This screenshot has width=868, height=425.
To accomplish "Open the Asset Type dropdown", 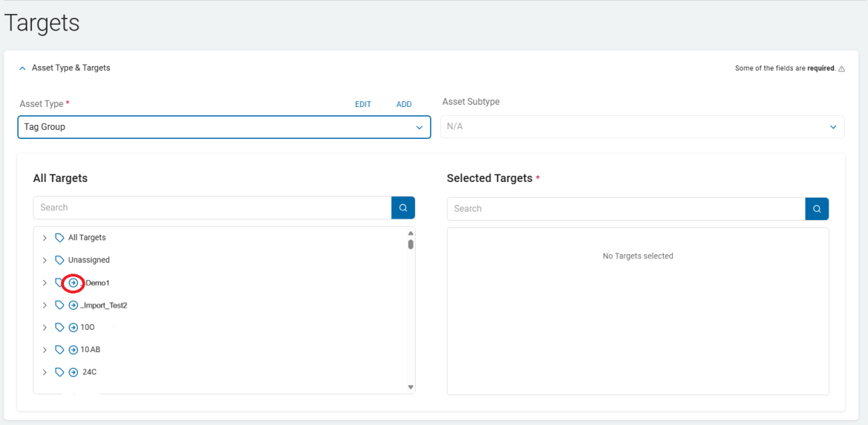I will click(x=223, y=127).
